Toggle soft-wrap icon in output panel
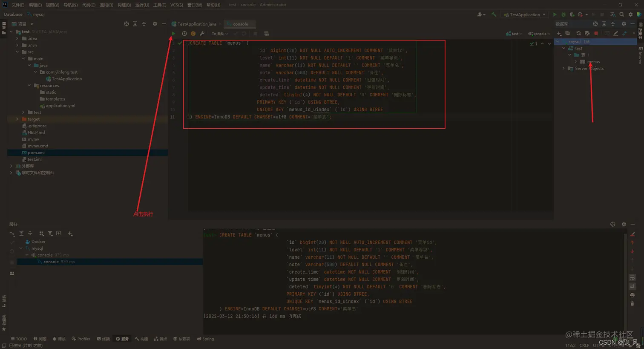This screenshot has width=644, height=349. [x=632, y=278]
